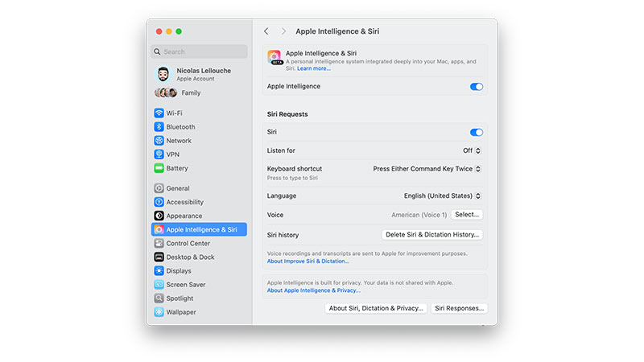The image size is (644, 362).
Task: Open the Keyboard shortcut popup menu
Action: coord(427,169)
